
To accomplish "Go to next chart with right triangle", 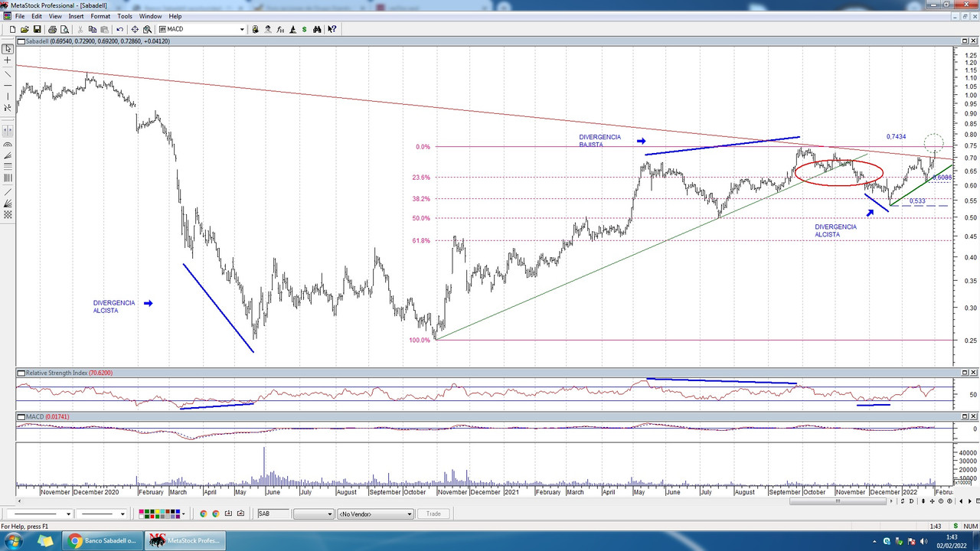I will click(x=970, y=501).
